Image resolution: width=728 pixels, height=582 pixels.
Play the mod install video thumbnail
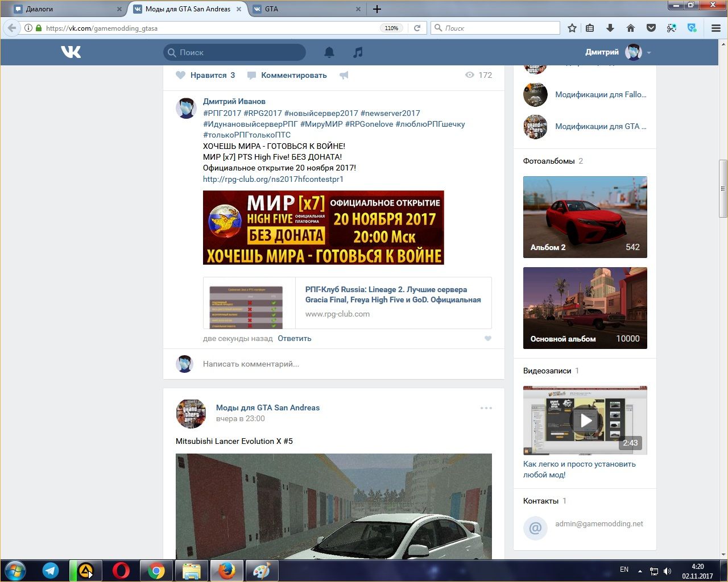pos(585,421)
